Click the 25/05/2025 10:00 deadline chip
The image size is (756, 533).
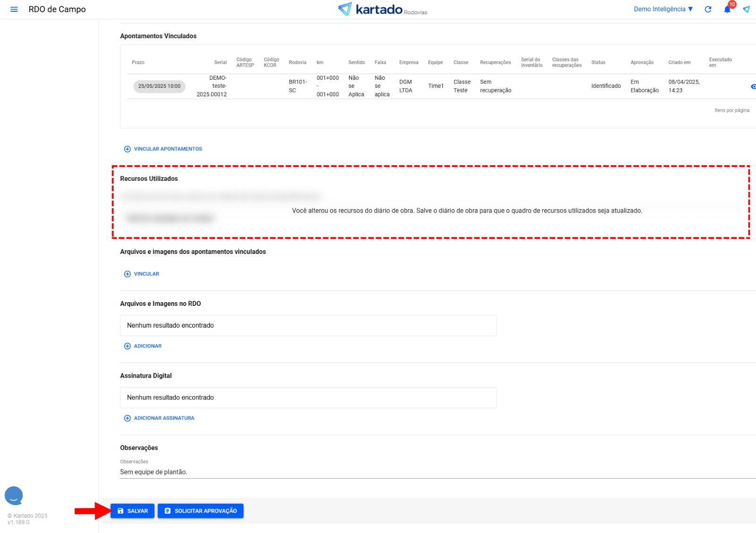pos(159,86)
